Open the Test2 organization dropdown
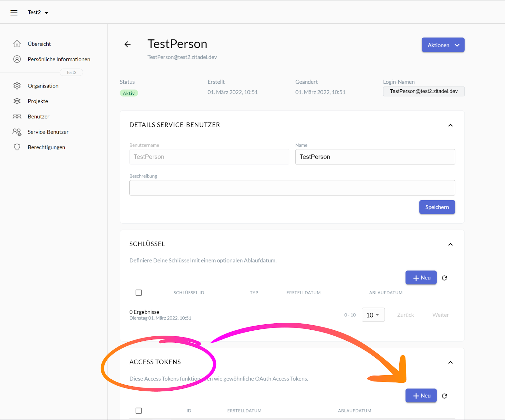 (38, 13)
